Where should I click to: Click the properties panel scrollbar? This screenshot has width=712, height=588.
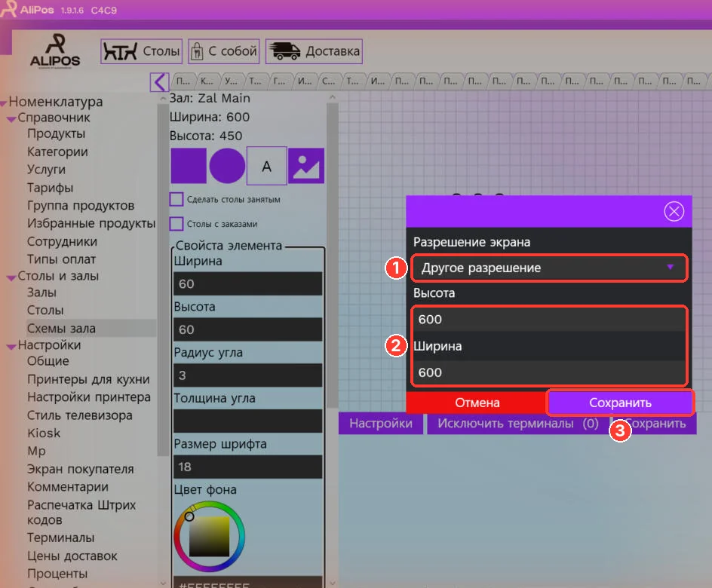(333, 256)
